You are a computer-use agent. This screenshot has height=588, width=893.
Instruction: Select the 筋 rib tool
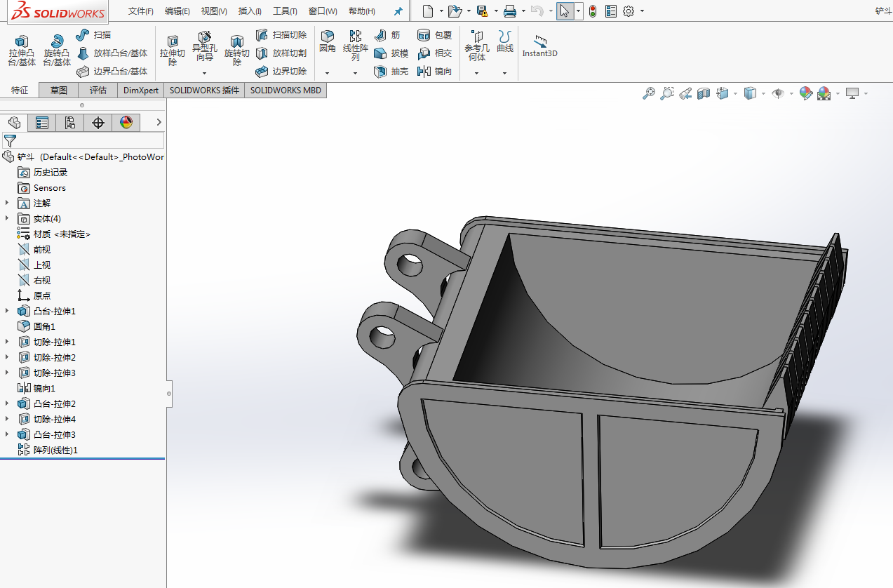coord(387,34)
